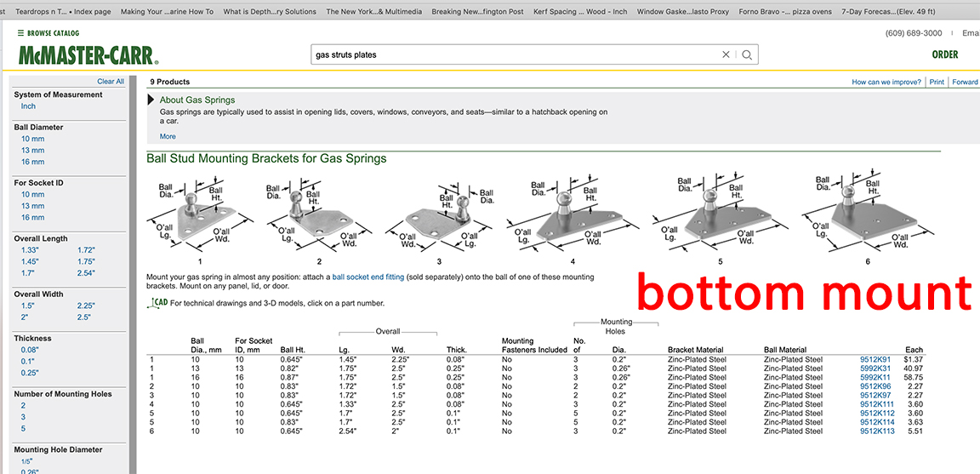Filter For Socket ID by 10 mm
The height and width of the screenshot is (474, 980).
33,195
